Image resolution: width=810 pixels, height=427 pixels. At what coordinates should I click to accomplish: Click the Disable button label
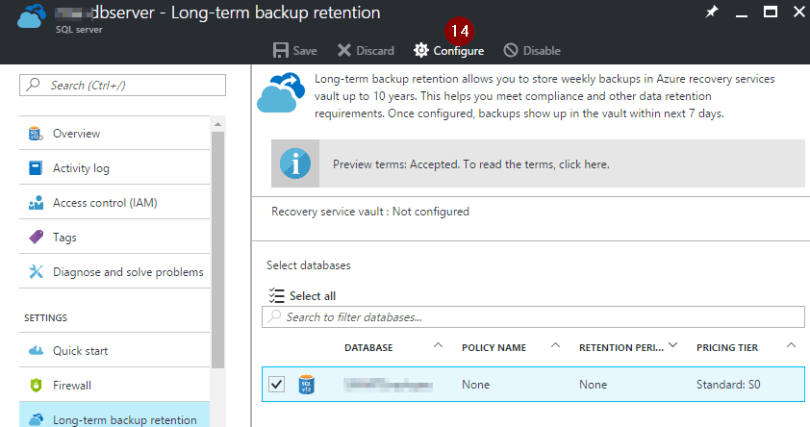pos(542,51)
